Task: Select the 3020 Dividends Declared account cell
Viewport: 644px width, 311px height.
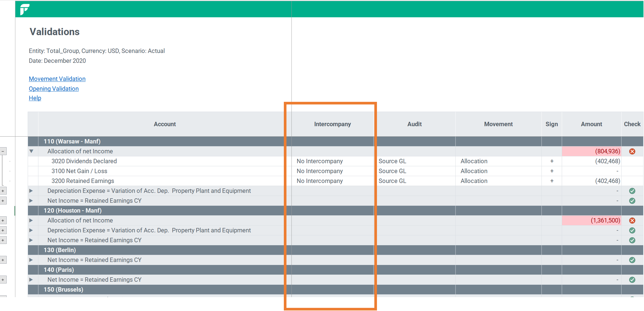Action: [x=165, y=161]
